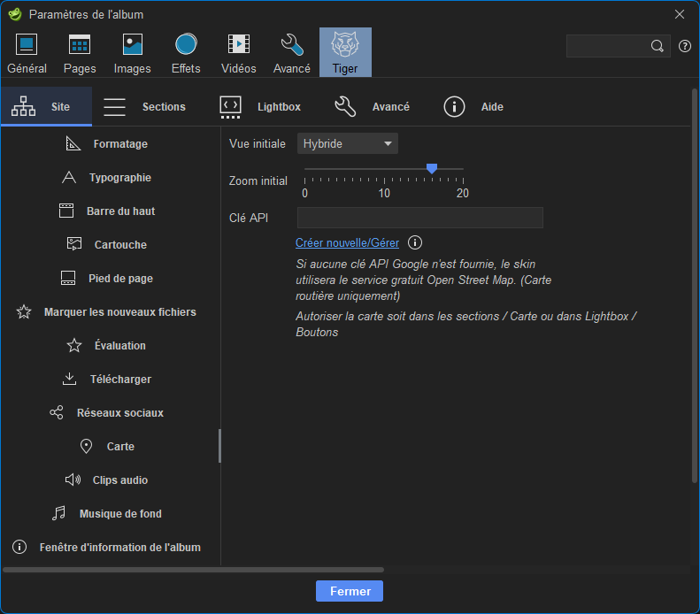The width and height of the screenshot is (700, 614).
Task: Expand the Vue initiale dropdown
Action: click(x=348, y=143)
